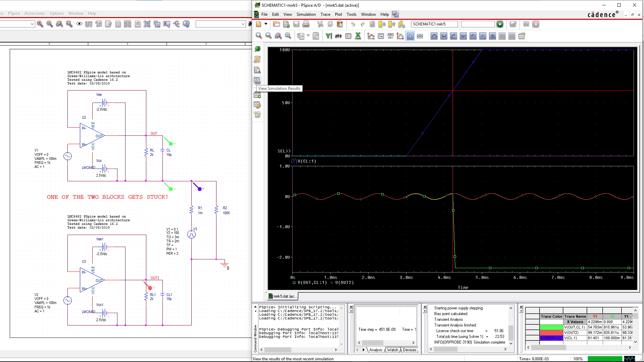644x362 pixels.
Task: Click the Help menu in the schematic window
Action: click(92, 13)
